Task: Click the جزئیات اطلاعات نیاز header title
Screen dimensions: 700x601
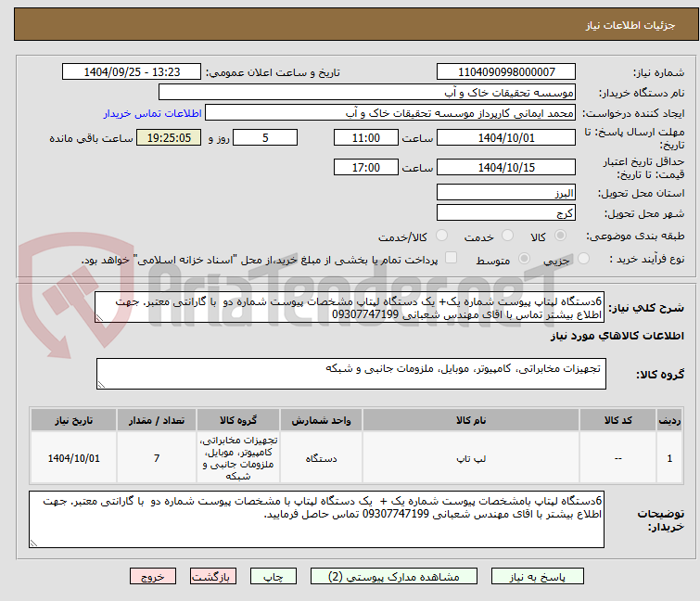Action: pyautogui.click(x=630, y=25)
